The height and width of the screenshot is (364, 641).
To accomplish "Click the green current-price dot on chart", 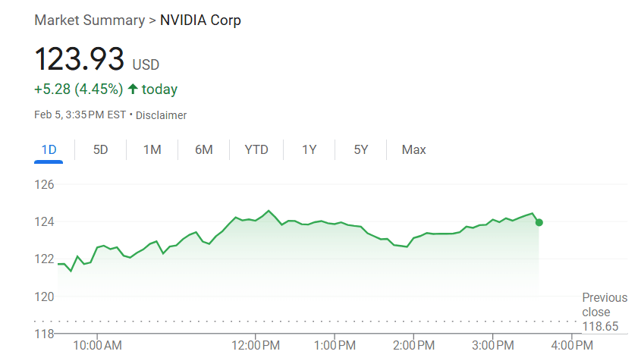I will [539, 222].
